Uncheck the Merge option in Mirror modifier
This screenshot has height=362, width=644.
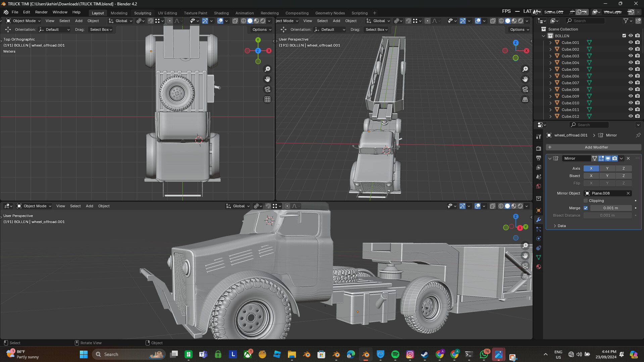pos(586,208)
